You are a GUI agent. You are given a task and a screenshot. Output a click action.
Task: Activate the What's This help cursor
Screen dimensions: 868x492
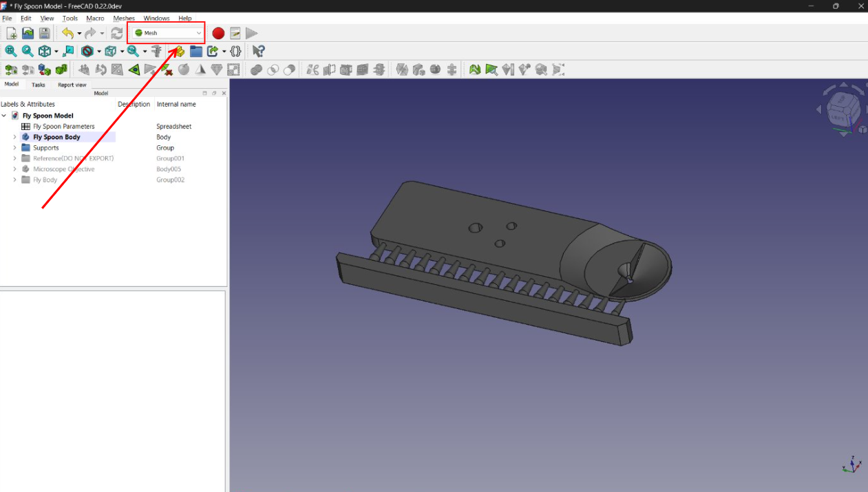[x=258, y=51]
